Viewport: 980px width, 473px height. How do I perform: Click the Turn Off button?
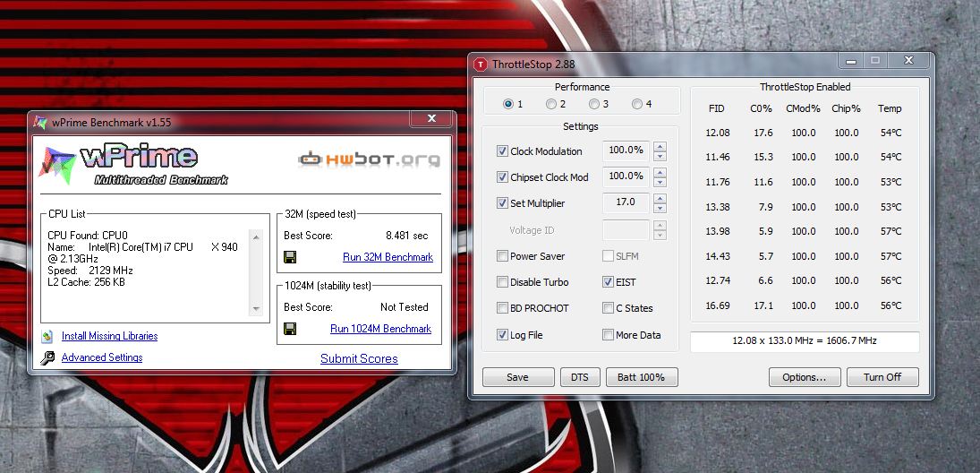[x=882, y=377]
